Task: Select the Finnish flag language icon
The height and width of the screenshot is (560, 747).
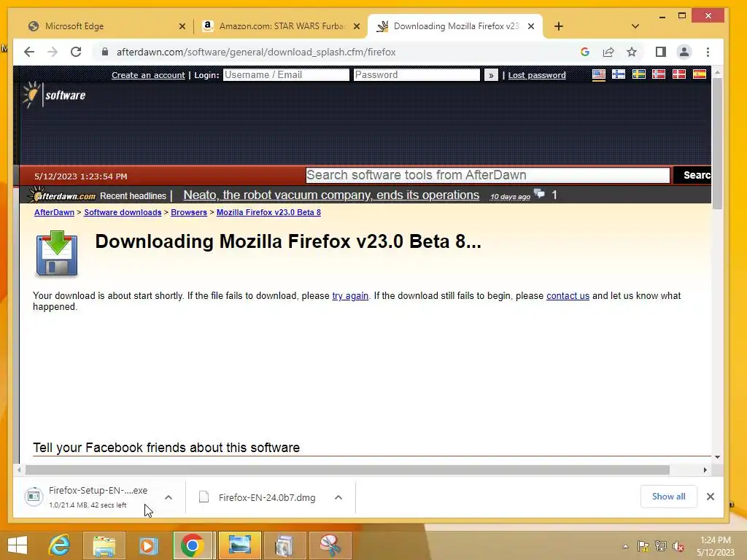Action: tap(619, 74)
